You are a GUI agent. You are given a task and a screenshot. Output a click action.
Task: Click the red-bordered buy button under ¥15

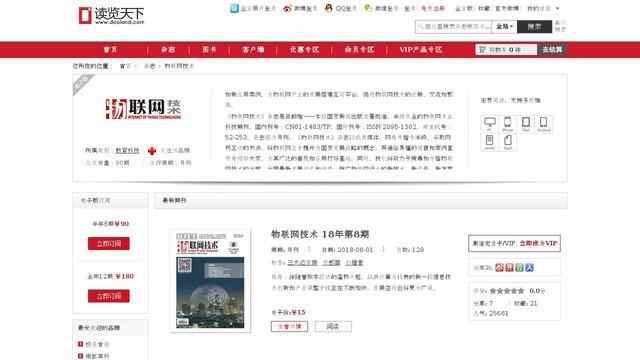pos(289,326)
